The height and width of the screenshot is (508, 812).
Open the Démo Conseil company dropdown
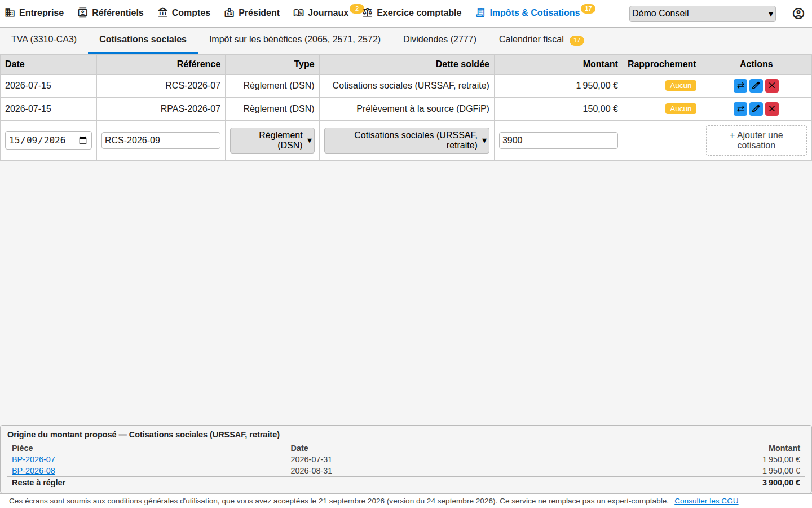pyautogui.click(x=703, y=14)
